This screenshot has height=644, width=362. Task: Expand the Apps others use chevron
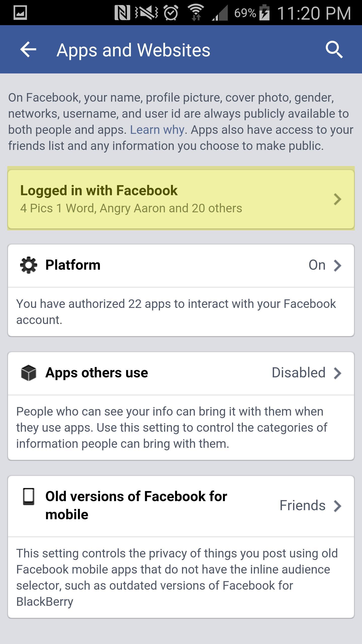tap(337, 373)
